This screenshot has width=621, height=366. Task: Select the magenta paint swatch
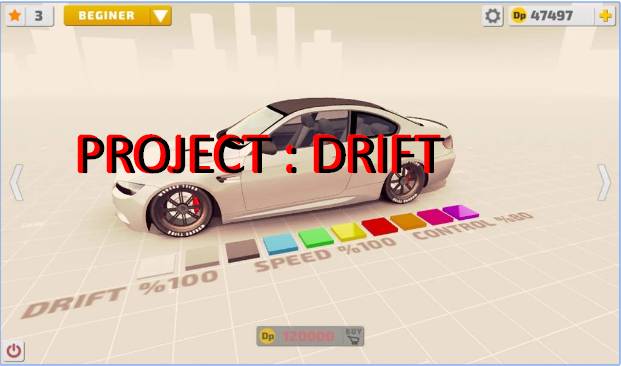pyautogui.click(x=435, y=217)
